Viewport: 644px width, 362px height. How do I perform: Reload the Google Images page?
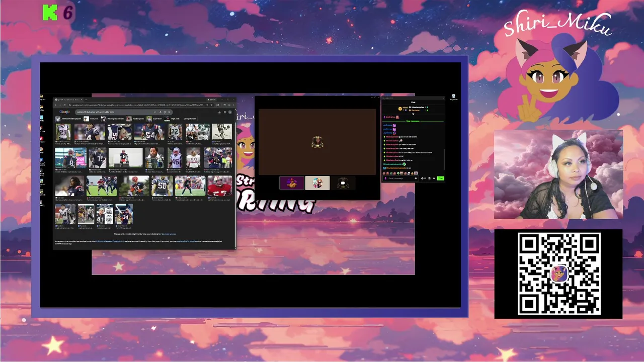64,105
